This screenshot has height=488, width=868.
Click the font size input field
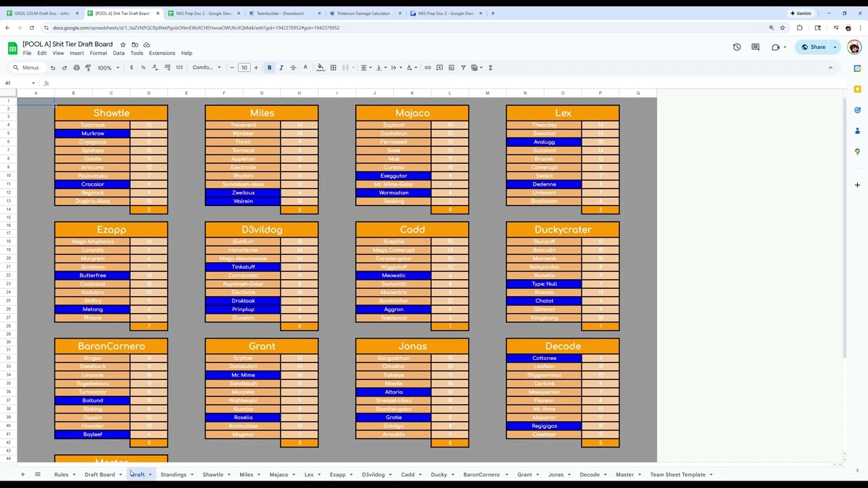click(x=244, y=68)
